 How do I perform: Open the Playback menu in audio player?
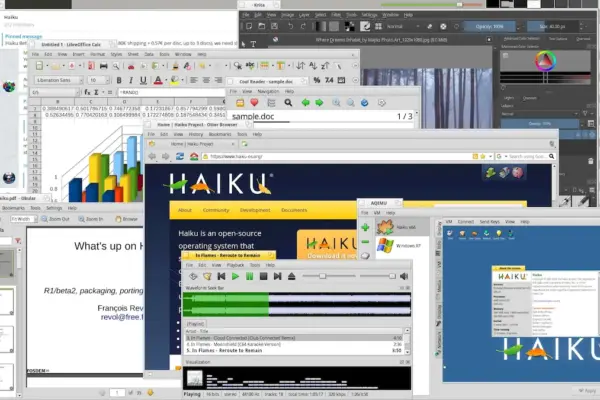pos(235,265)
